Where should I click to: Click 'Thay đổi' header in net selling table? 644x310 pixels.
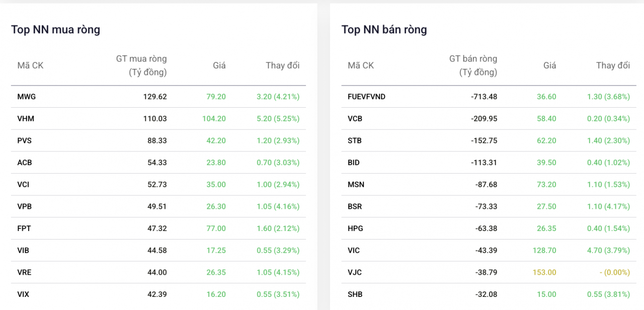pyautogui.click(x=613, y=65)
